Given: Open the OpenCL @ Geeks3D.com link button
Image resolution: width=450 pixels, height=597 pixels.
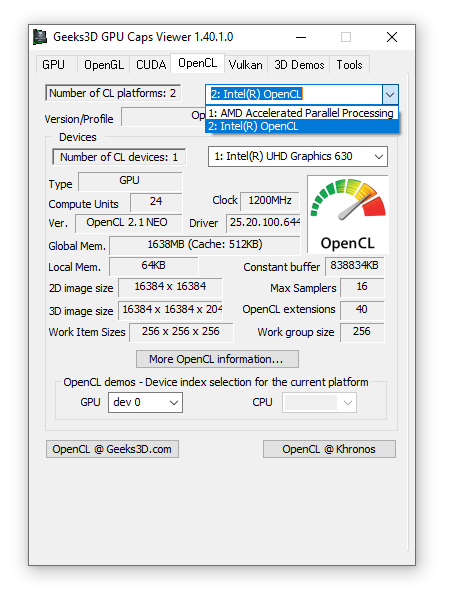Looking at the screenshot, I should click(x=112, y=449).
